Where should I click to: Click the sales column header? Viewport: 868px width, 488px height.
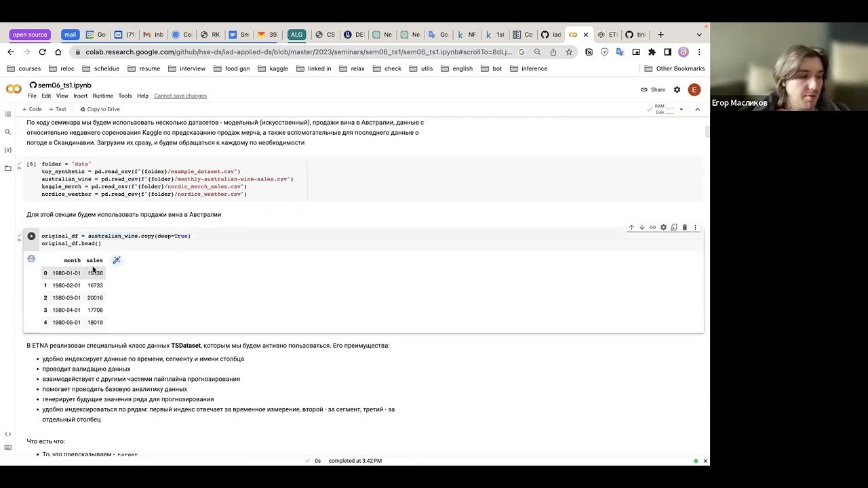(x=94, y=260)
